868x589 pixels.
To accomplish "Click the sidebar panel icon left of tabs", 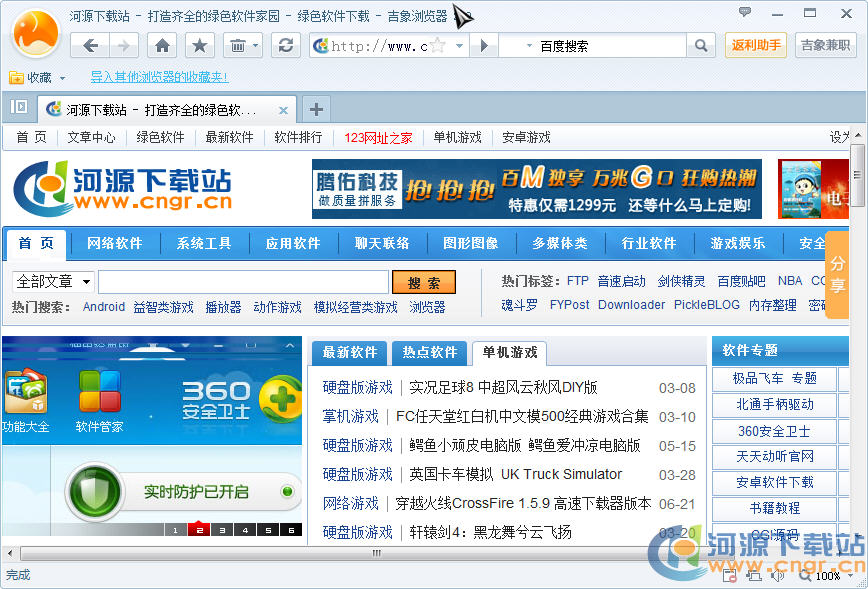I will [x=18, y=107].
